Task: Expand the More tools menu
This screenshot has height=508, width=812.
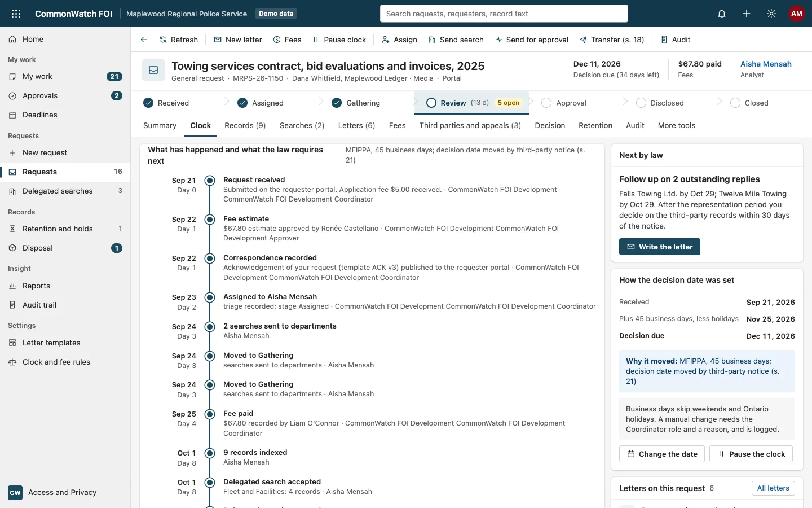Action: (x=676, y=125)
